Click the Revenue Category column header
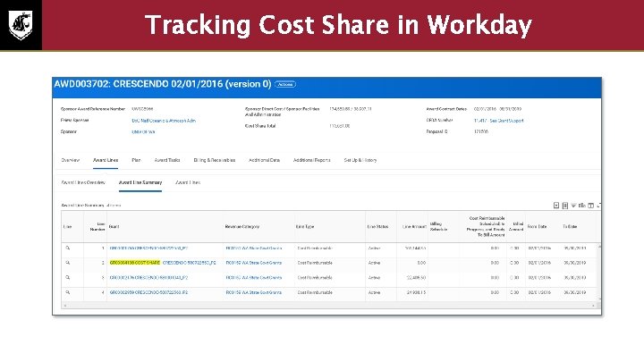 [x=241, y=226]
